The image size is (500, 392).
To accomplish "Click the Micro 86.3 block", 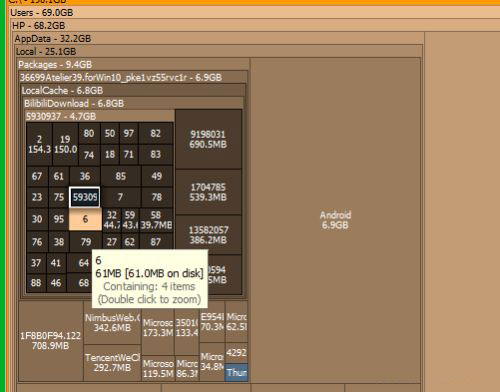I will point(187,368).
